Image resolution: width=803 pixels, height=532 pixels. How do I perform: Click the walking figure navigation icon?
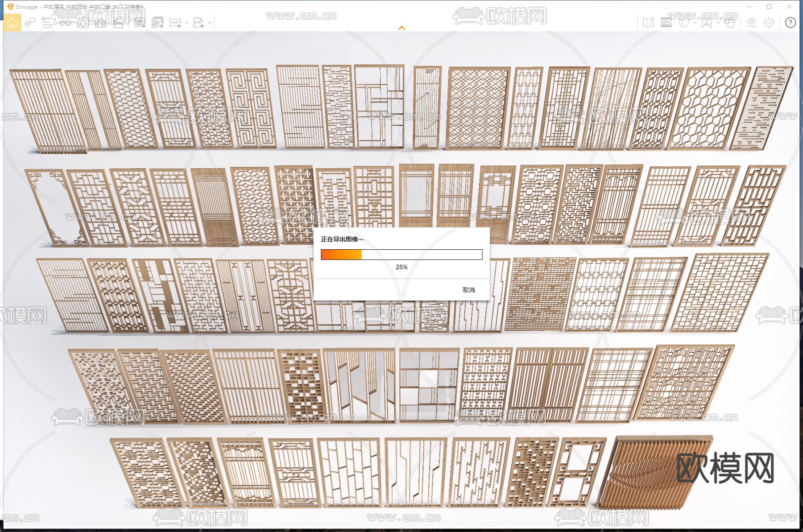[x=706, y=23]
